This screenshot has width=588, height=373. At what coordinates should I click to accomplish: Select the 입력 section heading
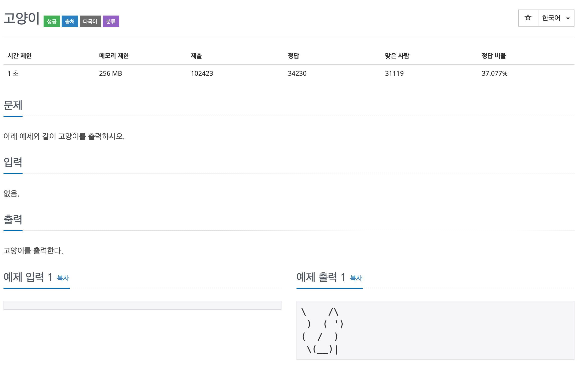(x=13, y=162)
